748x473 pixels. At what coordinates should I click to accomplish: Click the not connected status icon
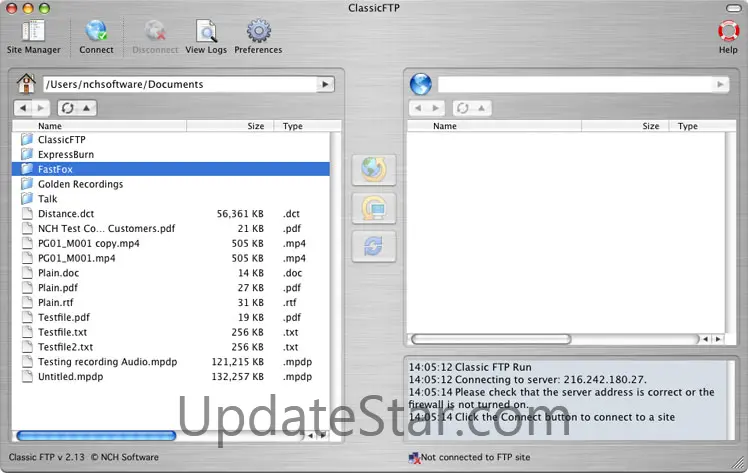point(414,458)
